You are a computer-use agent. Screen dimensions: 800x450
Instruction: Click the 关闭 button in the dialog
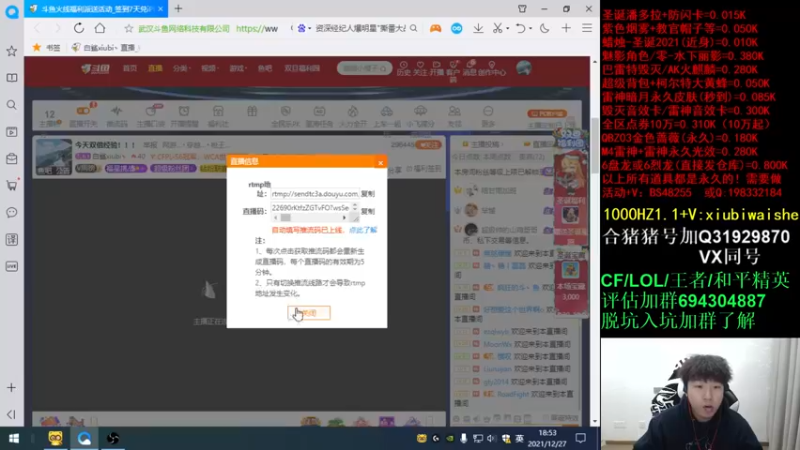click(x=309, y=313)
